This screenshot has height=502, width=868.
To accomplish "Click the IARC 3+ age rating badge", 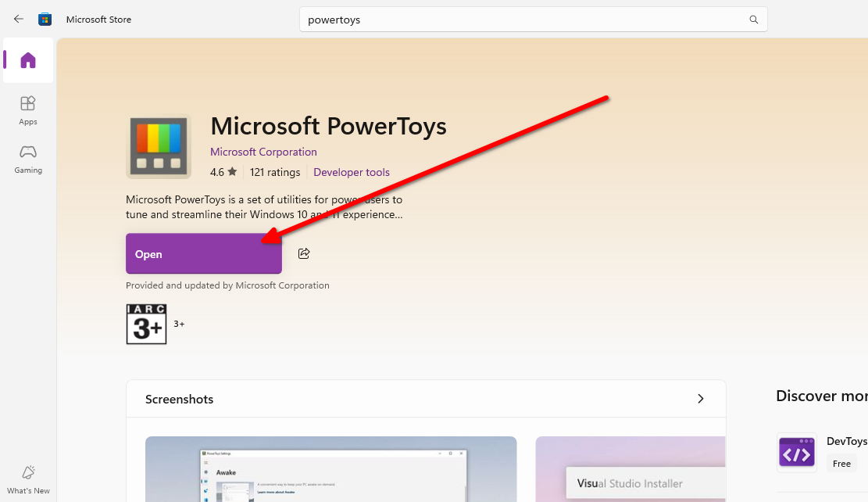I will [x=146, y=323].
